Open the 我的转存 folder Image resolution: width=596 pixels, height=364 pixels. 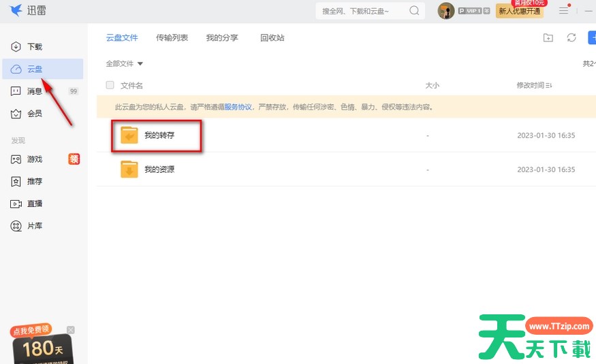tap(159, 135)
